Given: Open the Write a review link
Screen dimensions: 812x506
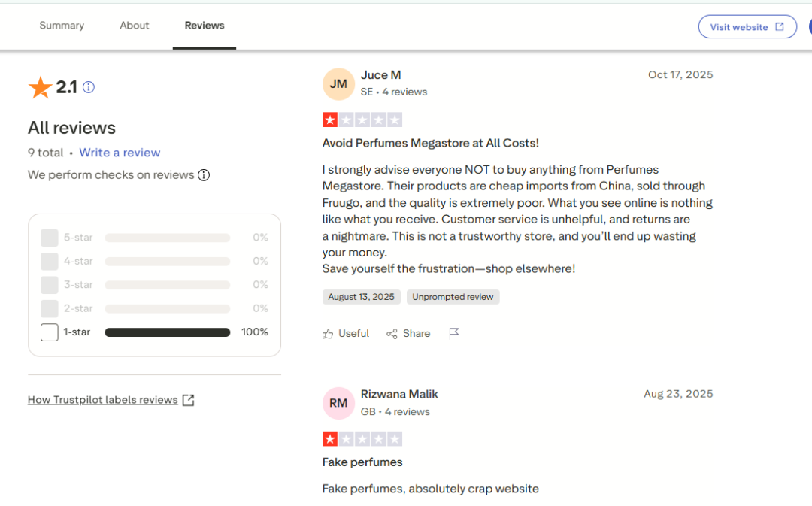Looking at the screenshot, I should 120,153.
